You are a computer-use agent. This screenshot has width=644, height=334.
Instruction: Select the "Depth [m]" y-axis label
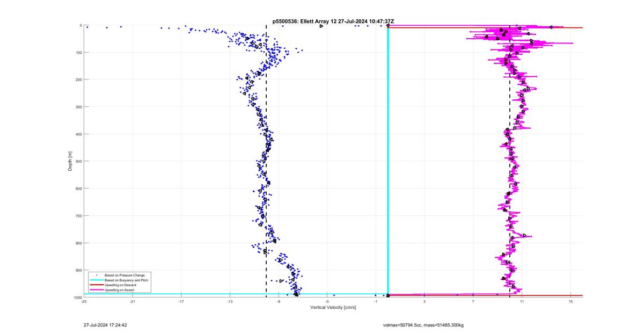70,161
